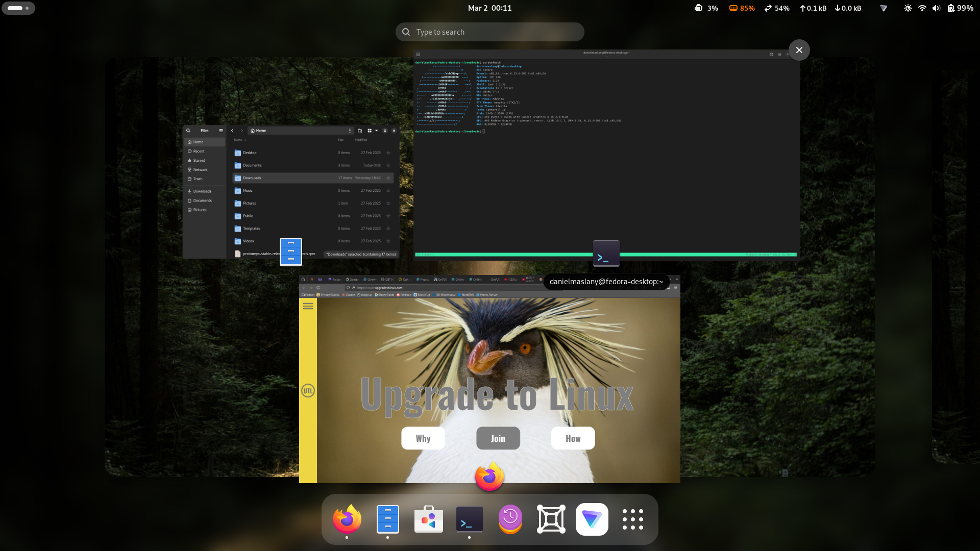The height and width of the screenshot is (551, 980).
Task: Select the Videos folder row
Action: coord(313,241)
